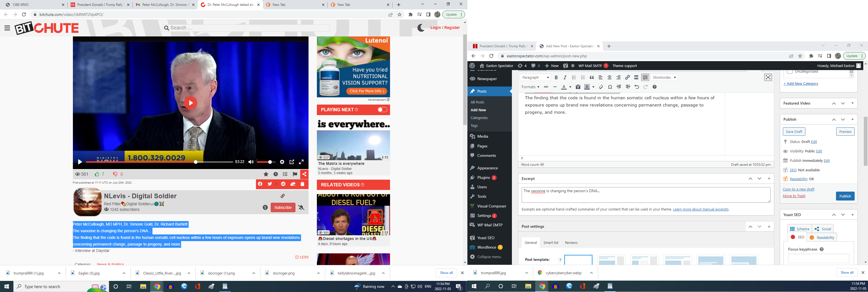Click the blue Publish button
The image size is (868, 292).
[x=845, y=196]
